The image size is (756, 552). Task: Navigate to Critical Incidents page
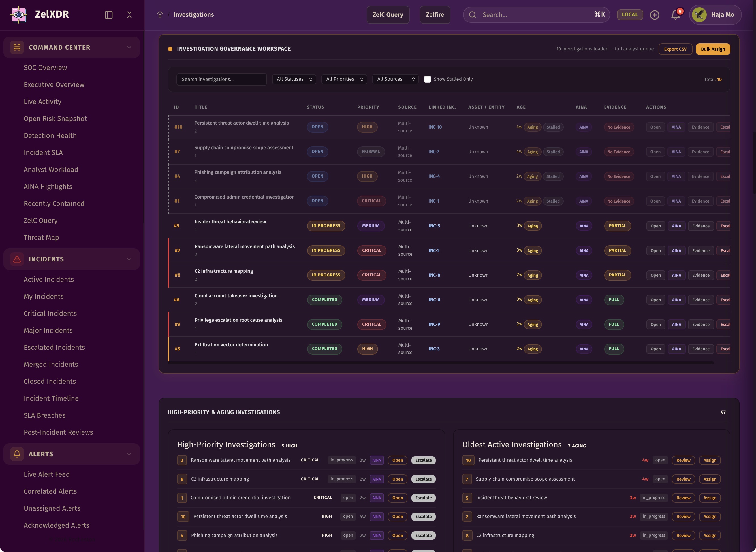click(x=50, y=313)
